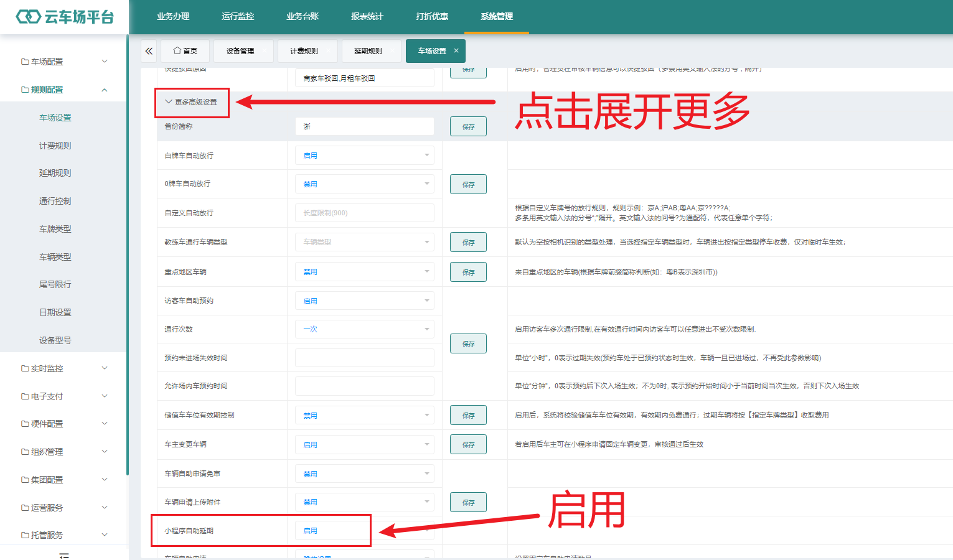Open 尾号限行 in the sidebar
Image resolution: width=953 pixels, height=560 pixels.
[x=55, y=284]
